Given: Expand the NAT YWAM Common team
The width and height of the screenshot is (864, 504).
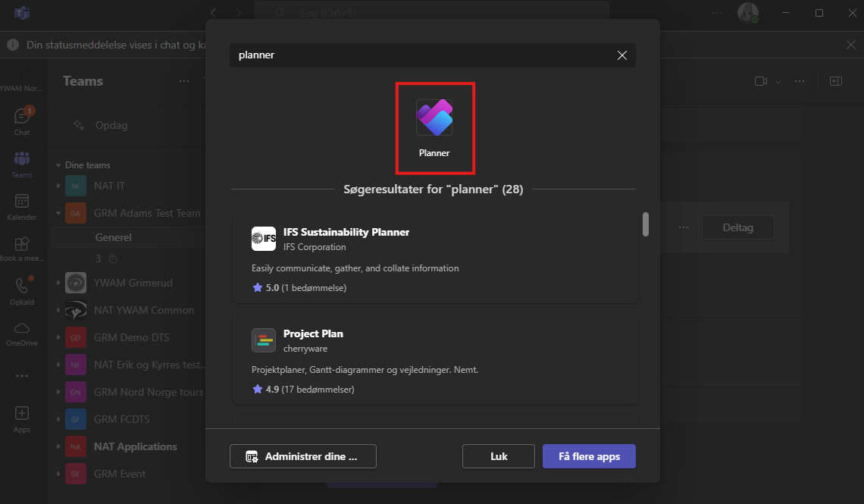Looking at the screenshot, I should [x=58, y=310].
